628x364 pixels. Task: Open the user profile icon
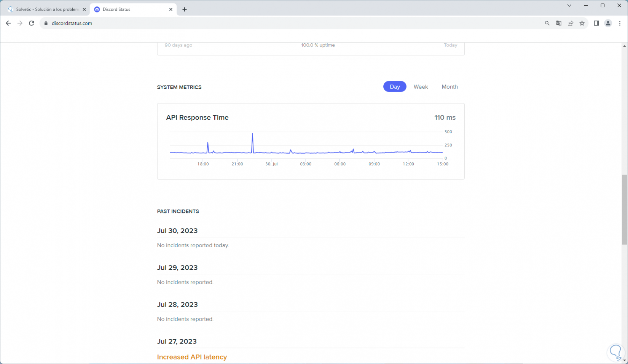[x=608, y=23]
